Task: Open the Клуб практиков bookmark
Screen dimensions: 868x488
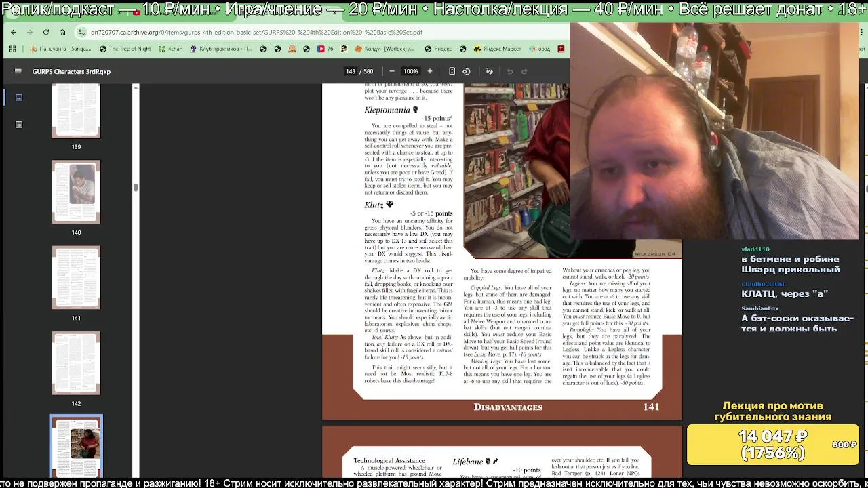Action: [x=221, y=49]
